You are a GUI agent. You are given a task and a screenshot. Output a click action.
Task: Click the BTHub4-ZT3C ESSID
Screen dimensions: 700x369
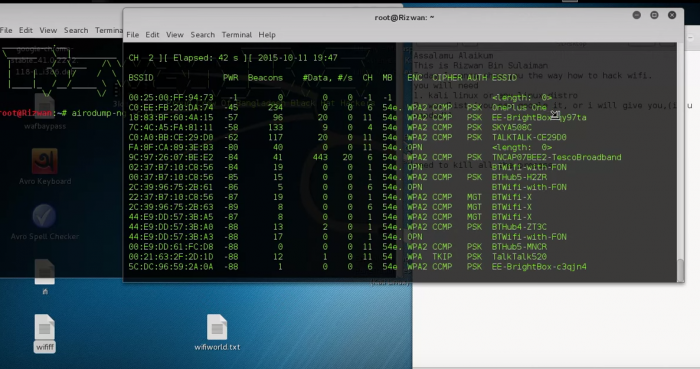tap(519, 227)
